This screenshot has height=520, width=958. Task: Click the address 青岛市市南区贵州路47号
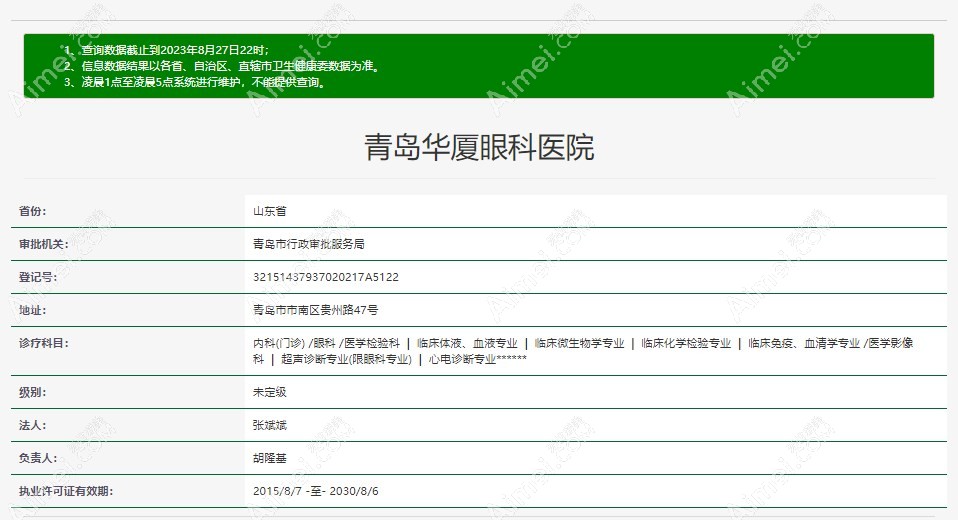(315, 310)
